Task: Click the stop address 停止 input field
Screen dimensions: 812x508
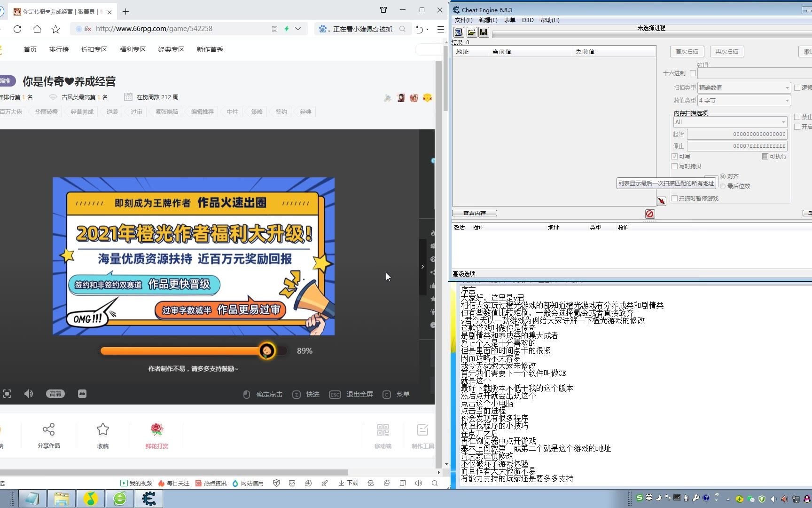Action: pyautogui.click(x=737, y=146)
